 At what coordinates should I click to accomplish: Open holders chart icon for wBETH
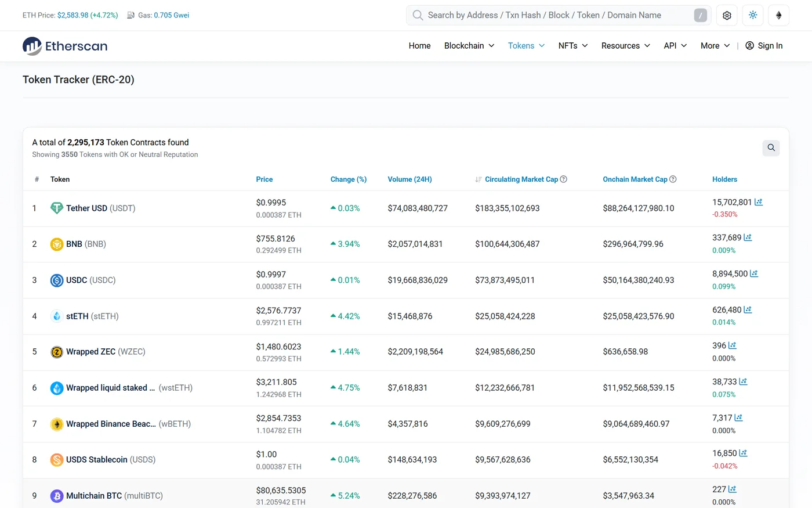738,417
